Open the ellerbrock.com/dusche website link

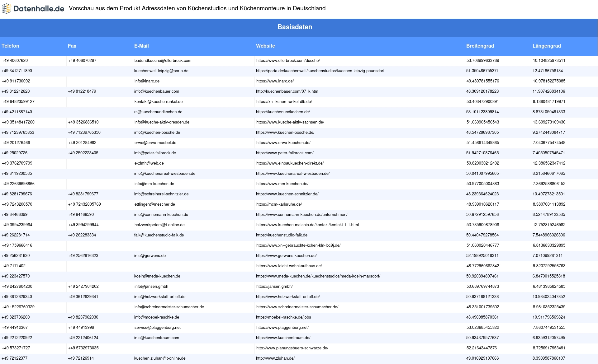(x=288, y=61)
